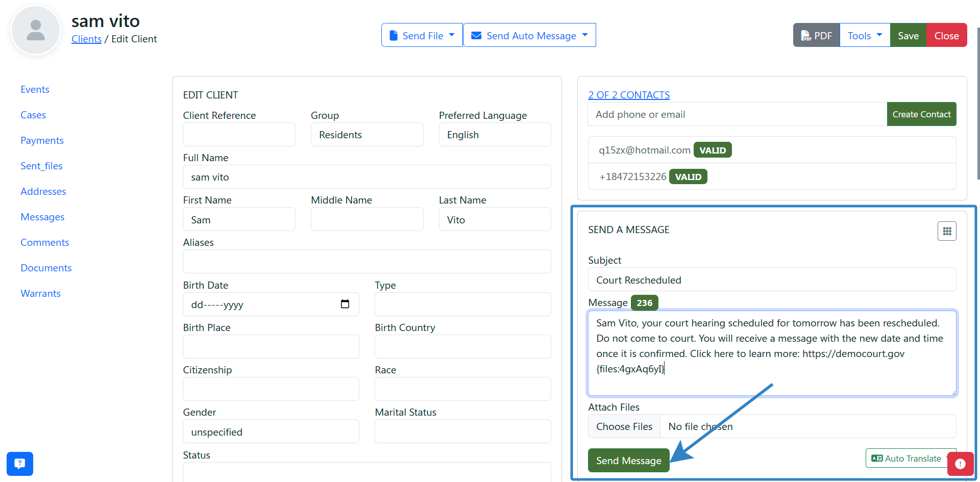Click the client avatar profile icon
Image resolution: width=980 pixels, height=482 pixels.
tap(36, 31)
